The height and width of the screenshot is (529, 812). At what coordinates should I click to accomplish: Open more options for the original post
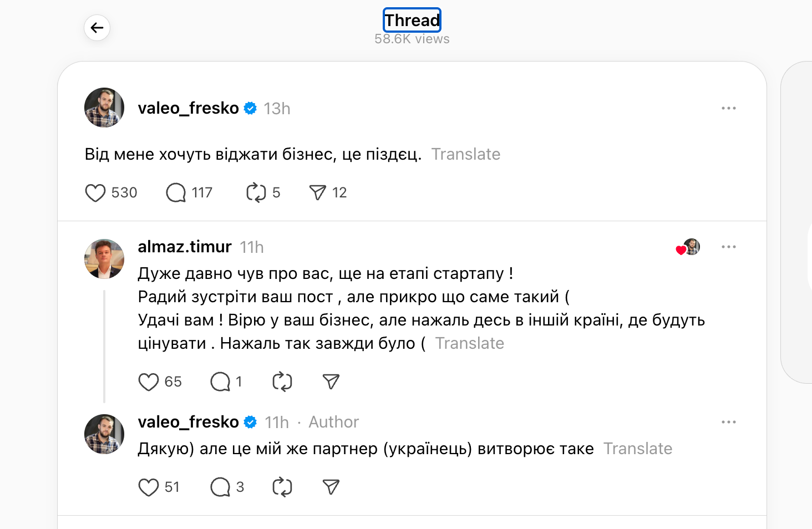729,108
